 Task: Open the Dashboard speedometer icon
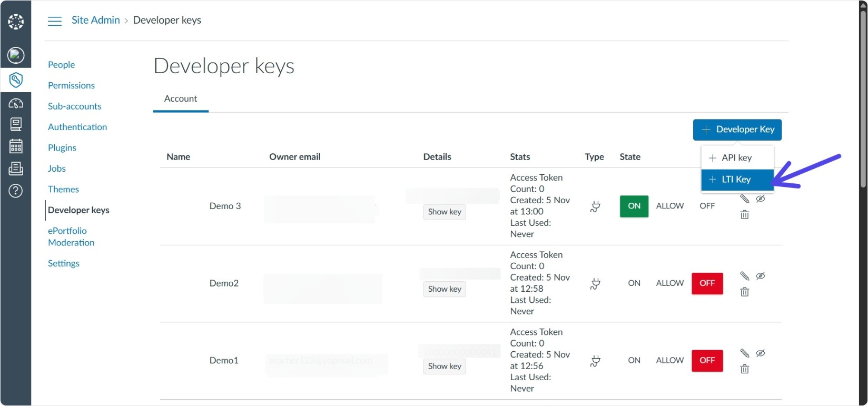pos(16,103)
